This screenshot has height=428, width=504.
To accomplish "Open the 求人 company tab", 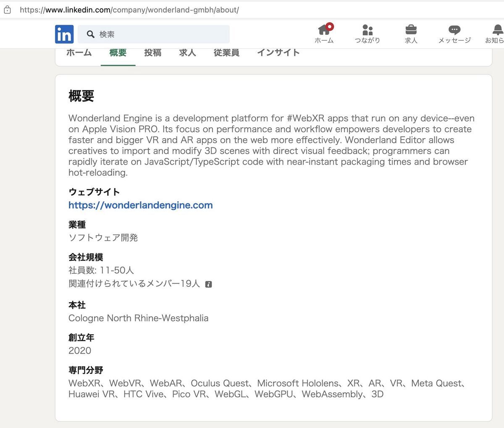I will (x=187, y=53).
